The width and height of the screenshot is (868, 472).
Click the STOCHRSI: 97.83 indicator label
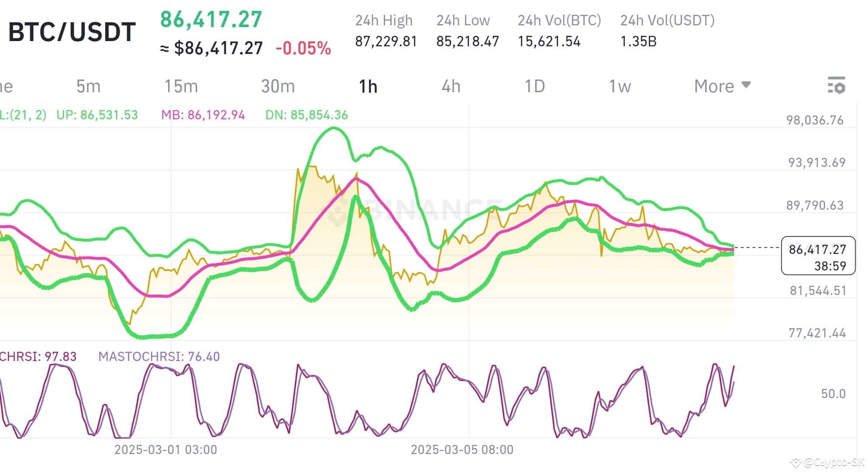[39, 357]
